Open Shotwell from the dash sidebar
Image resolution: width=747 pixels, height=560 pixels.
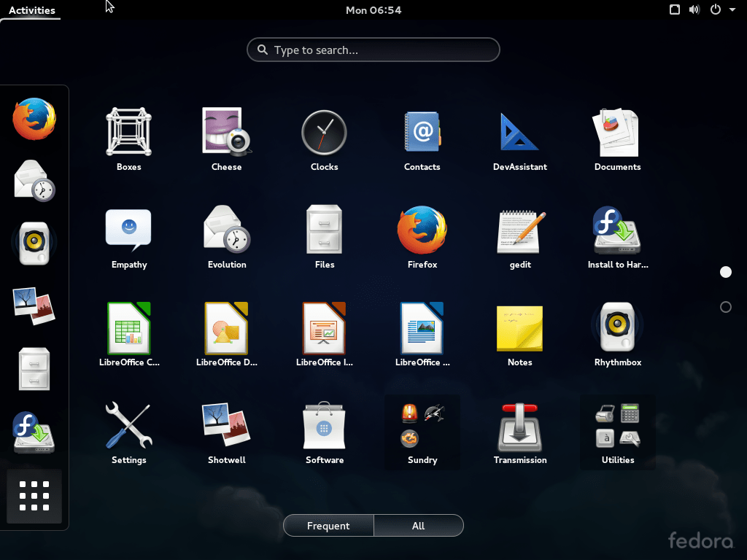tap(34, 306)
